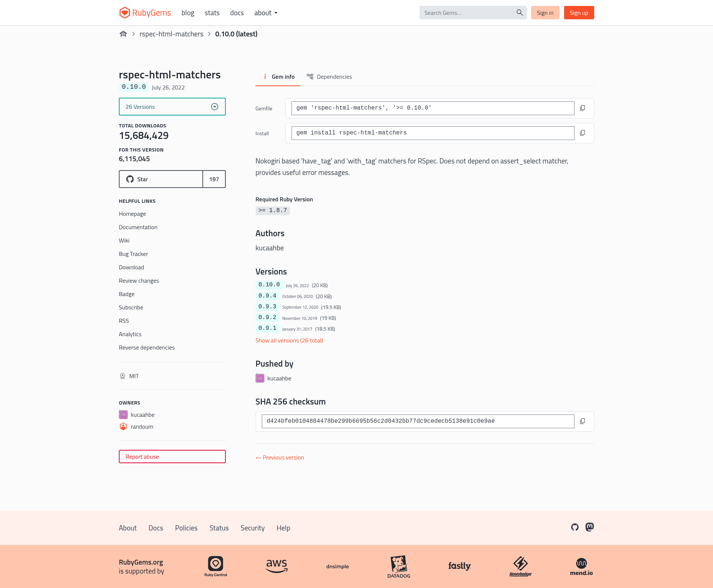The width and height of the screenshot is (713, 588).
Task: Click the GitHub Star button
Action: [161, 179]
